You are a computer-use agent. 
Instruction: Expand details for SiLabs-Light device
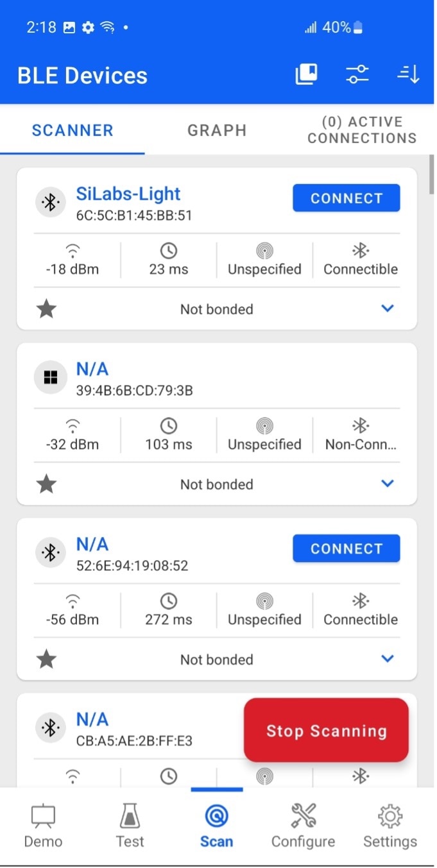pyautogui.click(x=388, y=309)
